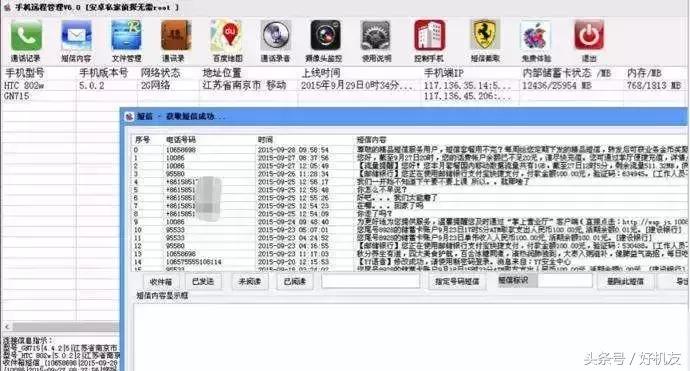Click the 时间 column header in SMS list
Screen dimensions: 690x371
click(265, 140)
